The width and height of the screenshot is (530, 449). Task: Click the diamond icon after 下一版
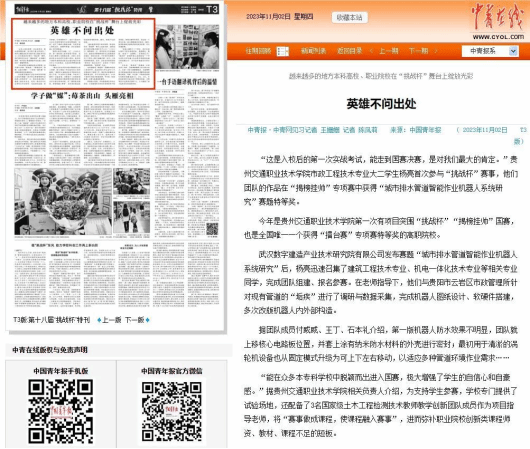click(x=148, y=320)
